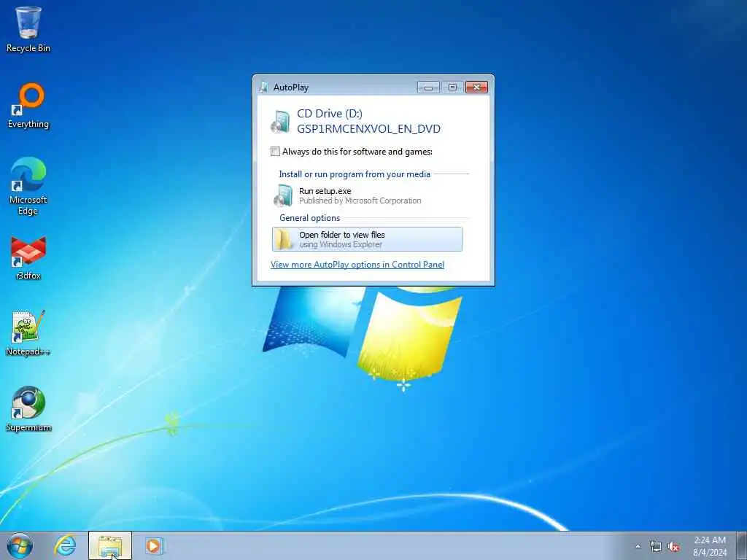
Task: Click the AutoPlay title bar icon
Action: point(264,87)
